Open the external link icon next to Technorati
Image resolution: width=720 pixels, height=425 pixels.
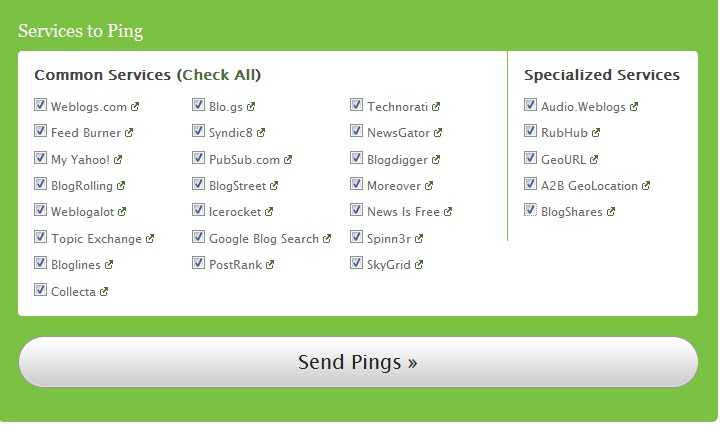[x=436, y=106]
